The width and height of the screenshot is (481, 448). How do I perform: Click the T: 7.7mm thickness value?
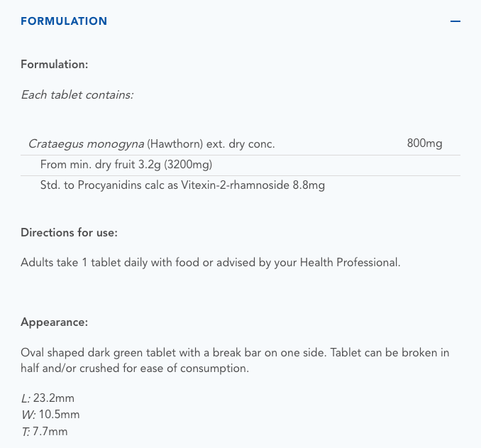point(44,431)
